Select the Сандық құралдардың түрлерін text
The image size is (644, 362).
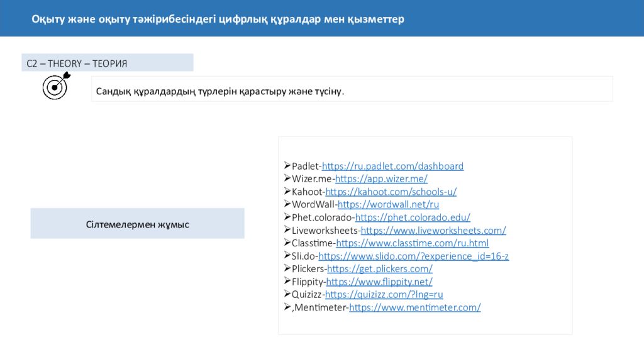(219, 91)
